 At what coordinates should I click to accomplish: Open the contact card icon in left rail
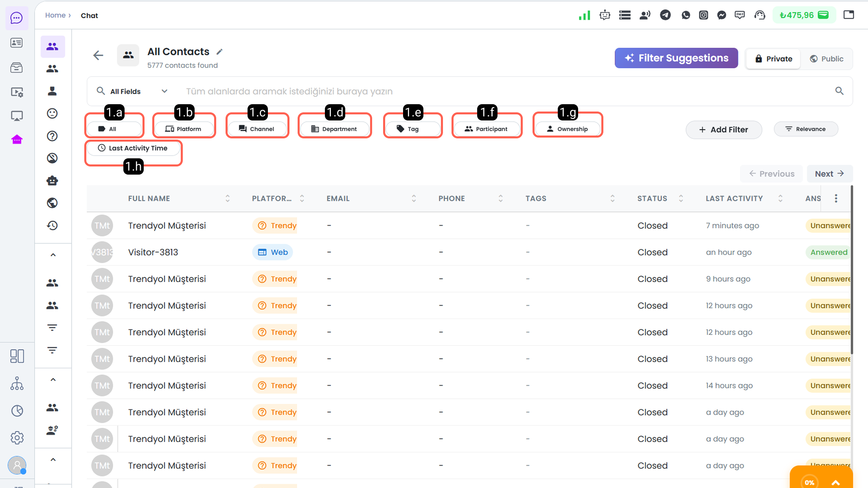tap(17, 43)
